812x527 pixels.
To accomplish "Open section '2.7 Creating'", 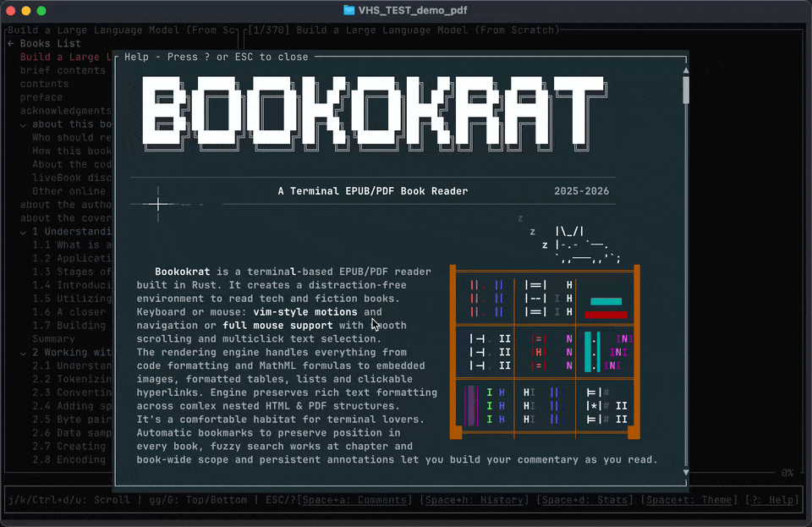I will 69,447.
